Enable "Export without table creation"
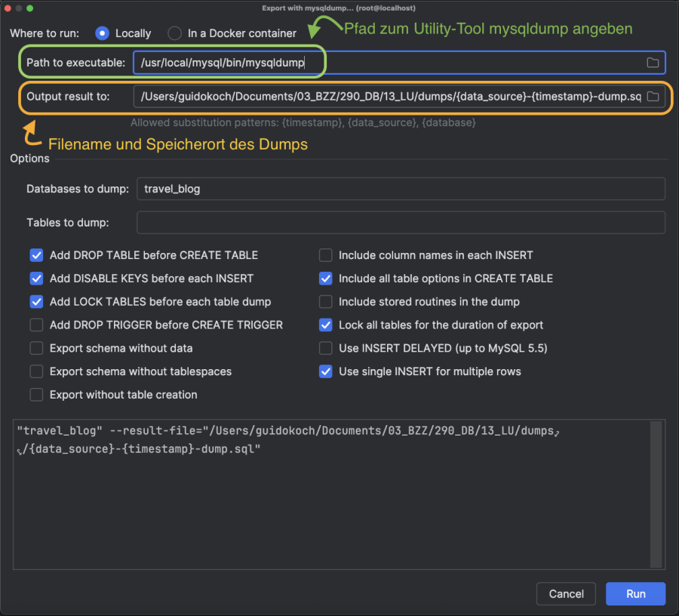This screenshot has height=616, width=679. coord(36,395)
